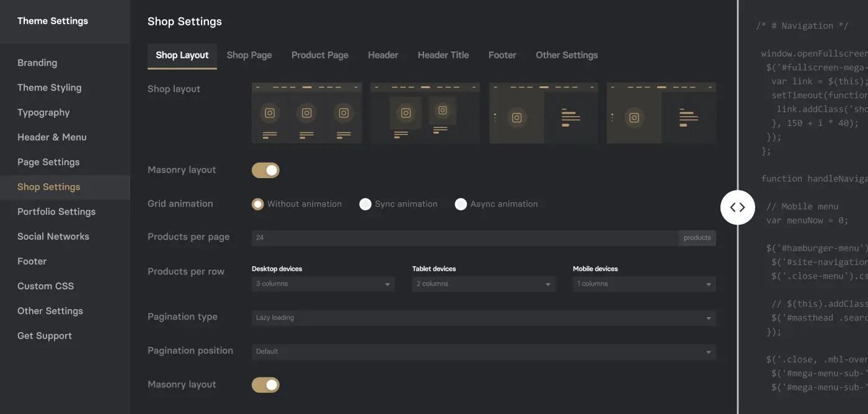Click the code compare slider handle
The image size is (868, 414).
pyautogui.click(x=737, y=207)
